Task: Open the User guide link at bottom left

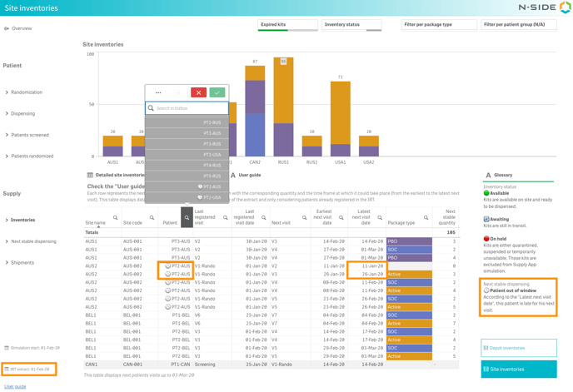Action: click(15, 386)
